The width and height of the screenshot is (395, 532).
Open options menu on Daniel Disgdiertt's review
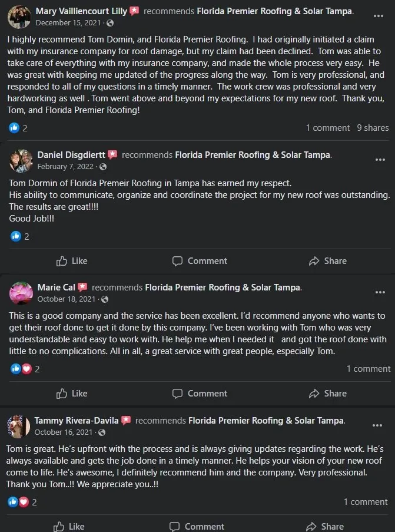click(380, 159)
